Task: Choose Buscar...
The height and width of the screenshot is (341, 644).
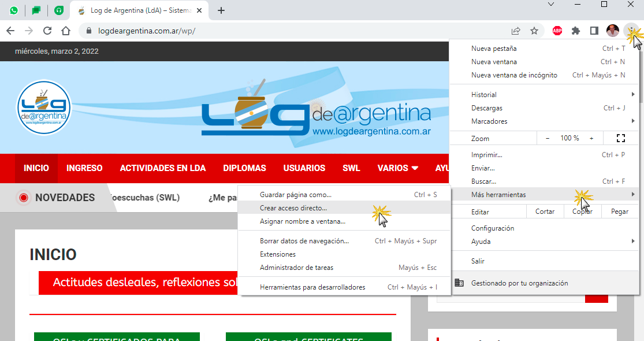Action: [545, 181]
